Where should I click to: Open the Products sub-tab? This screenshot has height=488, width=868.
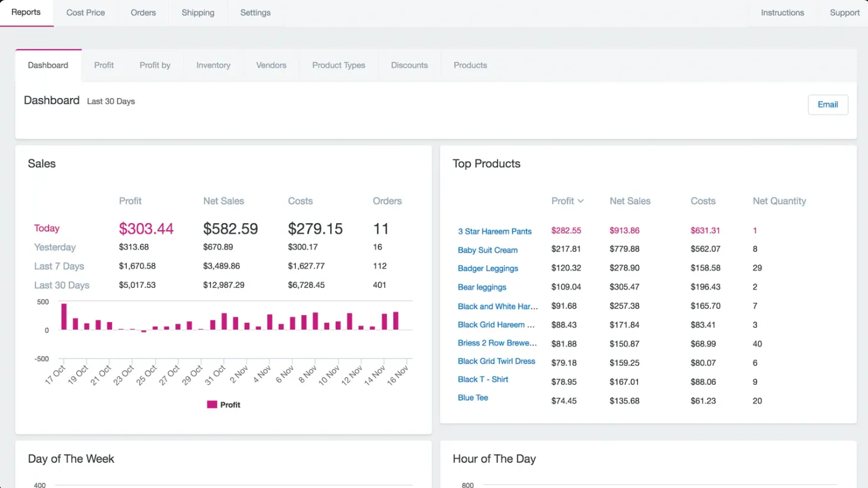click(x=471, y=65)
